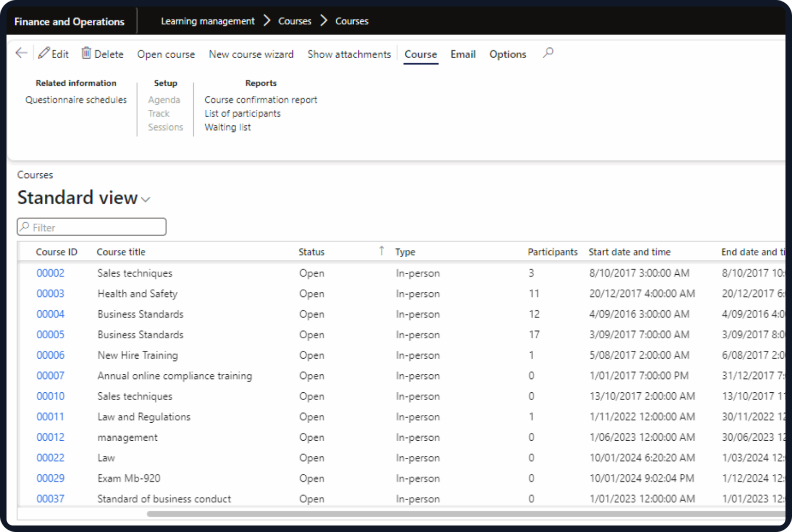Click Show attachments
This screenshot has height=532, width=792.
pyautogui.click(x=349, y=54)
